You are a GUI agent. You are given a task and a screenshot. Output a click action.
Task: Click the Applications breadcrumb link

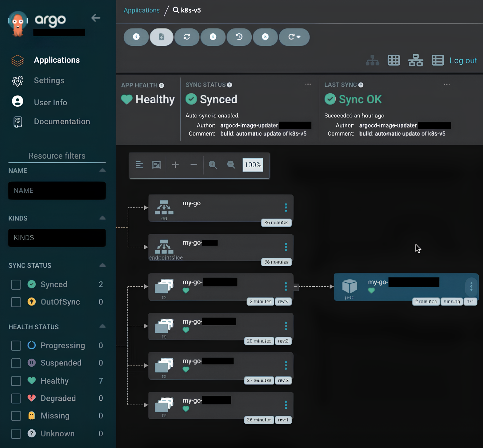tap(142, 10)
